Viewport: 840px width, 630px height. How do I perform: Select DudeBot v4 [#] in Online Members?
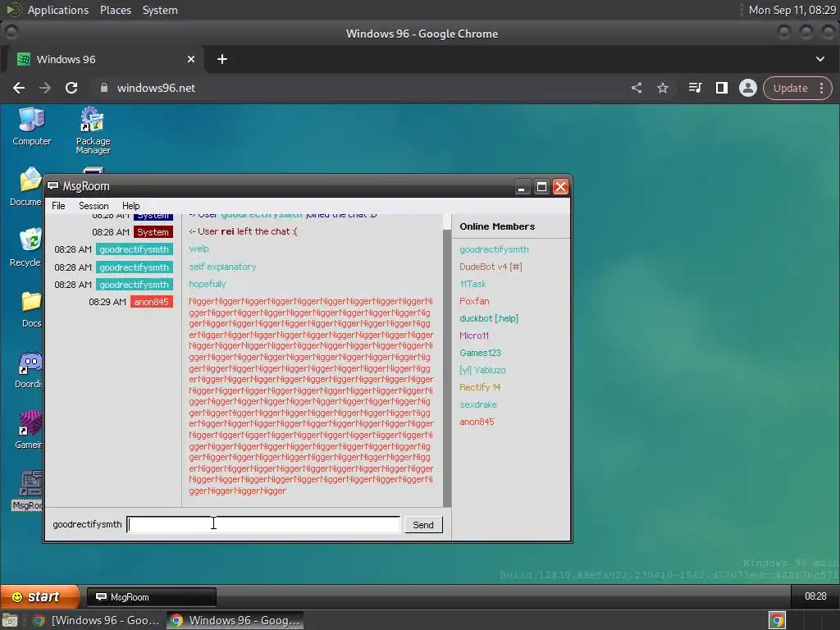491,267
